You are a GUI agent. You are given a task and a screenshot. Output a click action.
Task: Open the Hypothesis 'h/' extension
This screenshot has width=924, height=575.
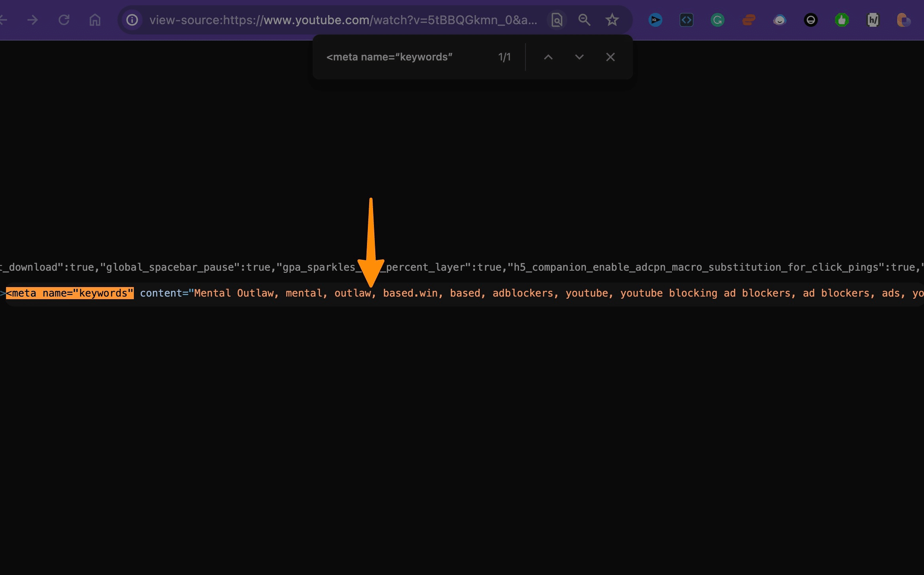tap(873, 20)
